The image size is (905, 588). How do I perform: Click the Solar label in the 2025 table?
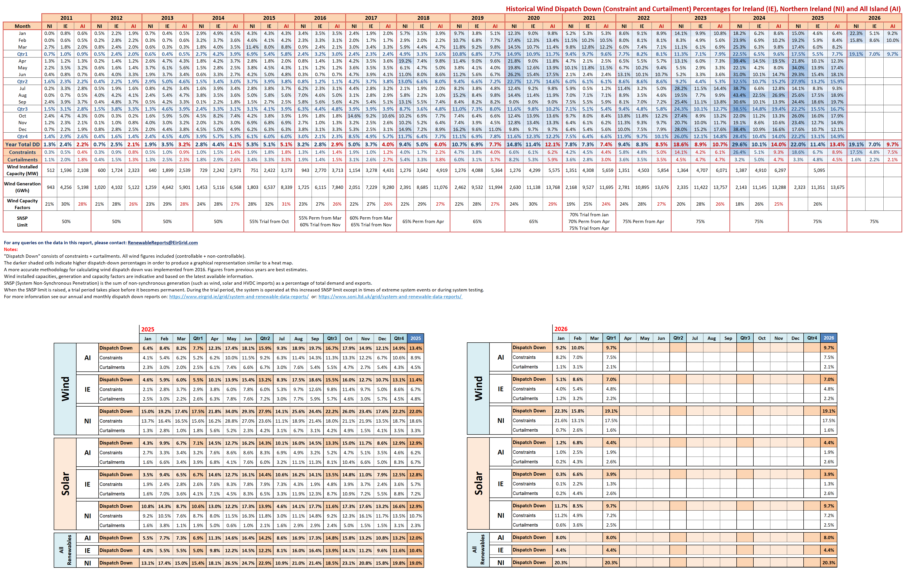(65, 484)
